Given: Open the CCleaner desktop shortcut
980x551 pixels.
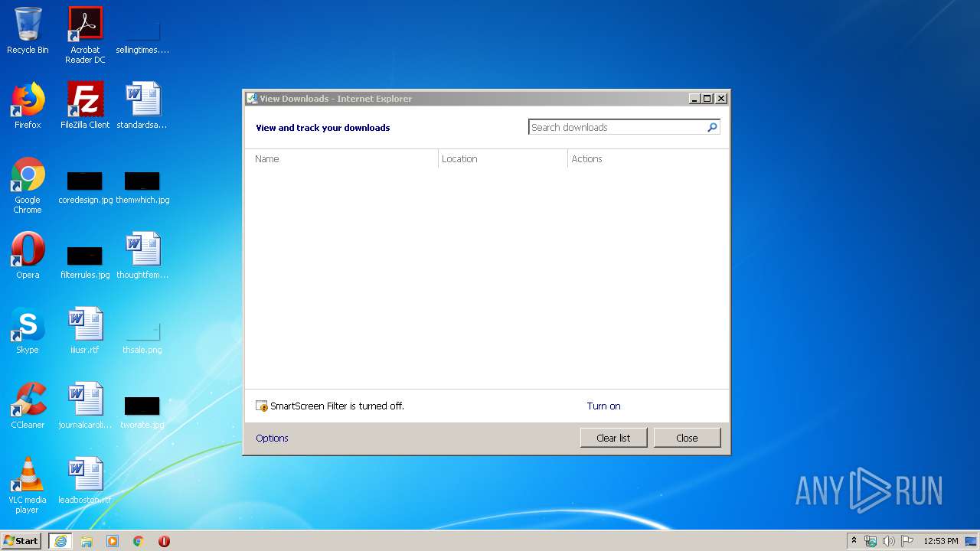Looking at the screenshot, I should pos(28,406).
